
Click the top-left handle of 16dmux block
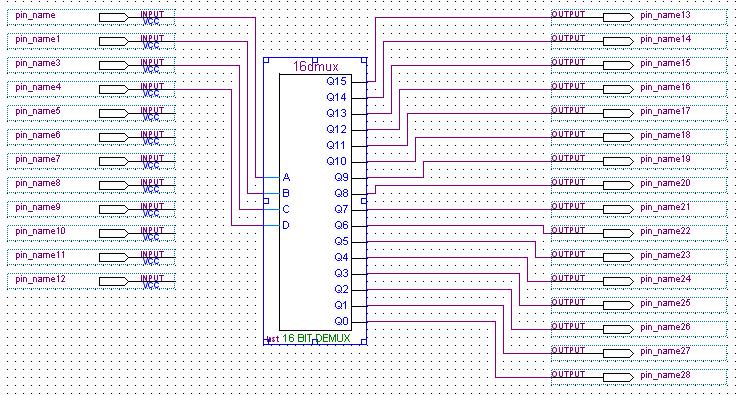(x=266, y=60)
